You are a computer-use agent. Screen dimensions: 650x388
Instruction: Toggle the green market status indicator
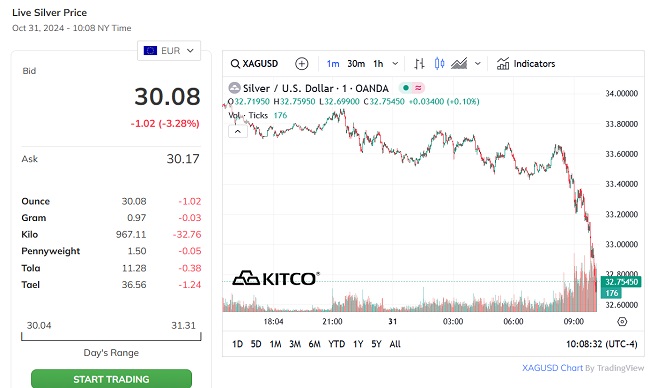(x=406, y=88)
